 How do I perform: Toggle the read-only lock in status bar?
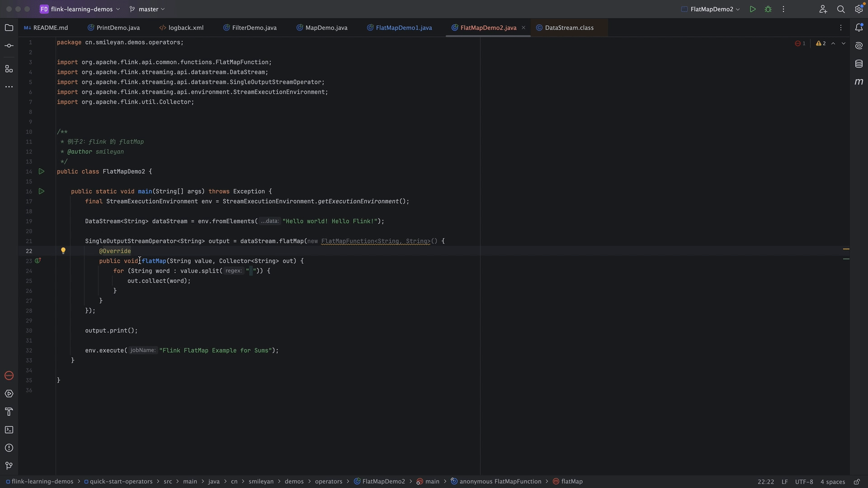pos(857,482)
